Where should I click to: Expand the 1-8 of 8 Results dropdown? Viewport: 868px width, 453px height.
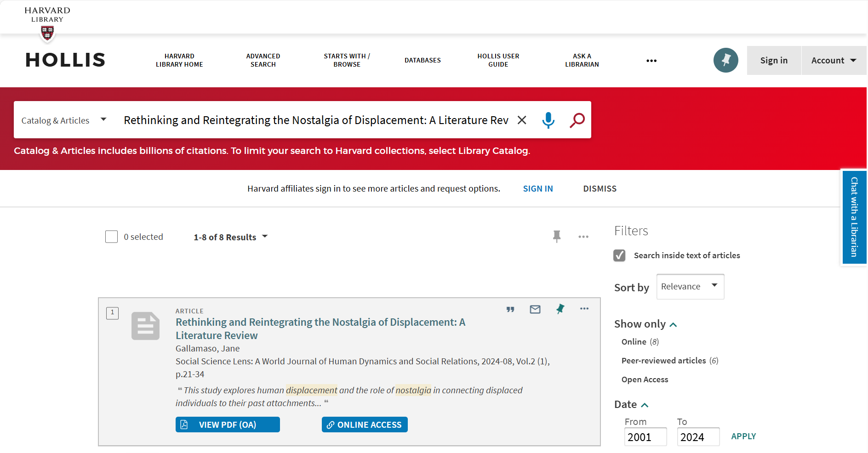(230, 237)
